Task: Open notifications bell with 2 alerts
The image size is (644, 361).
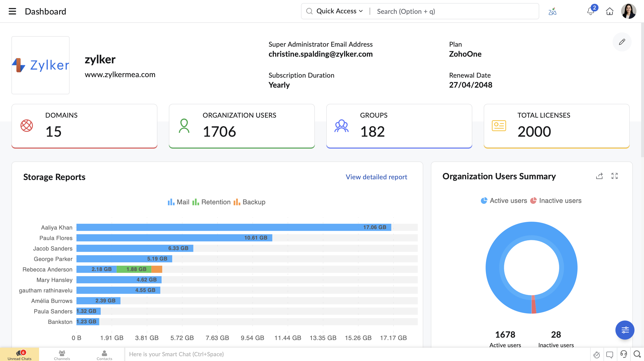Action: click(x=591, y=11)
